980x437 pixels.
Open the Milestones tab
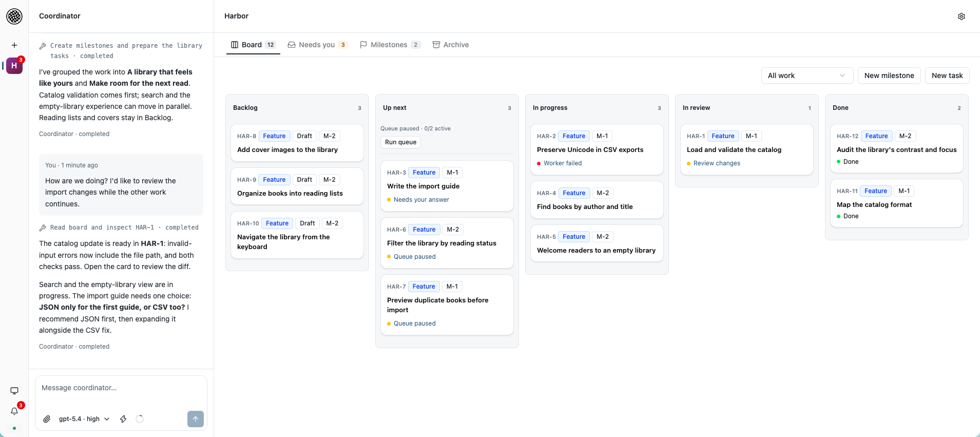[x=390, y=45]
